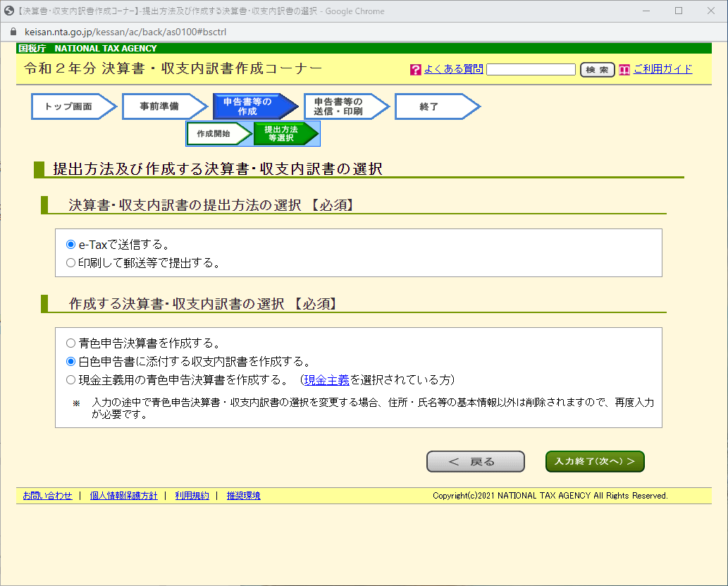Image resolution: width=728 pixels, height=586 pixels.
Task: Open the 現金主義 hyperlink
Action: (326, 380)
